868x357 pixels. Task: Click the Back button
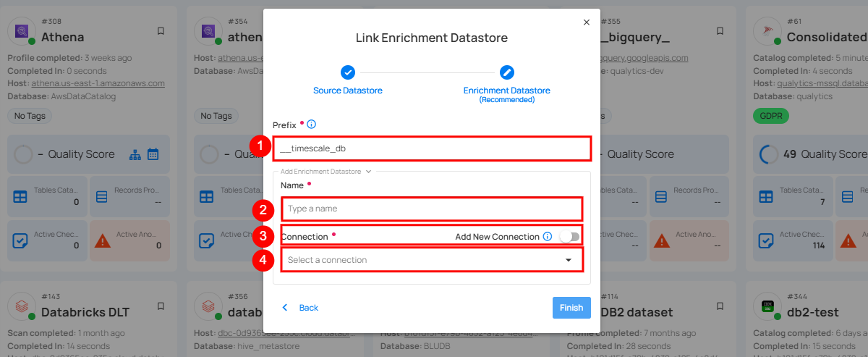300,308
